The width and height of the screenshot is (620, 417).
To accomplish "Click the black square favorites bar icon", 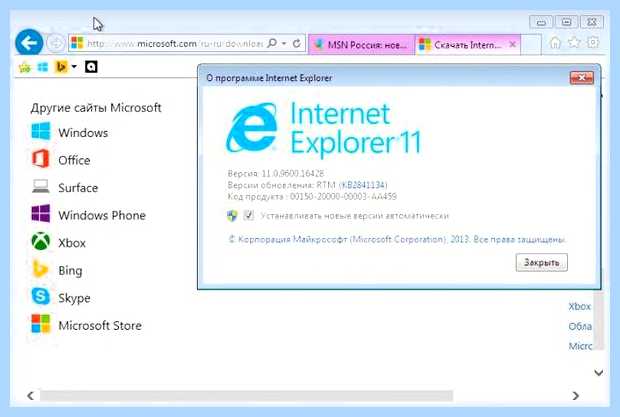I will (x=91, y=67).
